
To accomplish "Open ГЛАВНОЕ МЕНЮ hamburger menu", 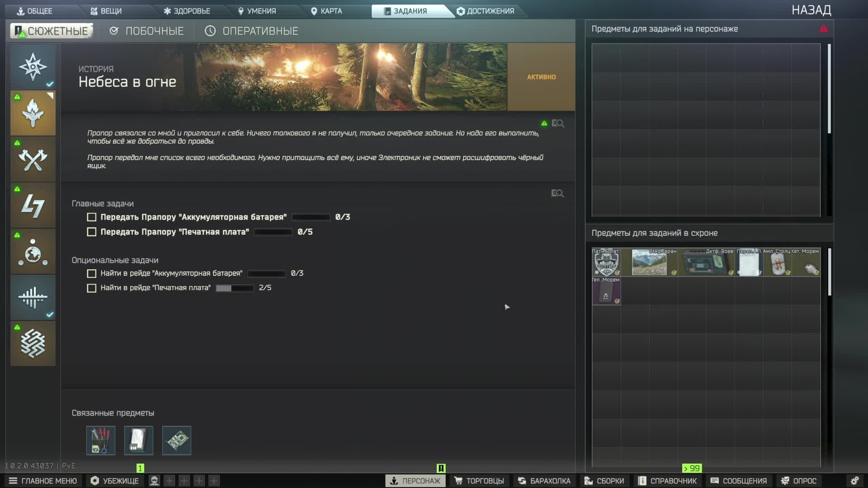I will 43,481.
